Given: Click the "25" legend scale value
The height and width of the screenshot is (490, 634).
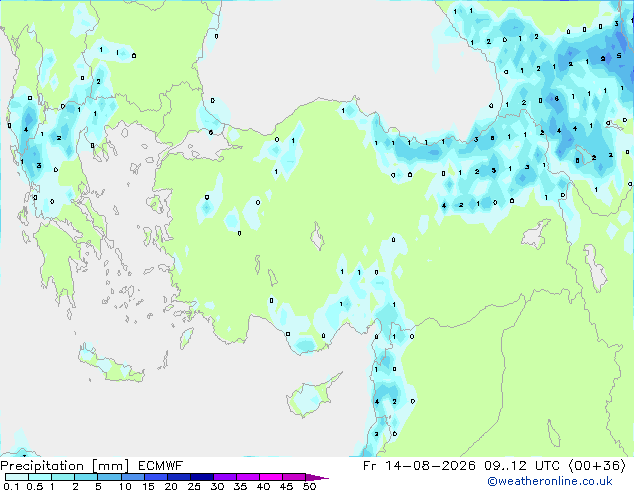Looking at the screenshot, I should [194, 486].
